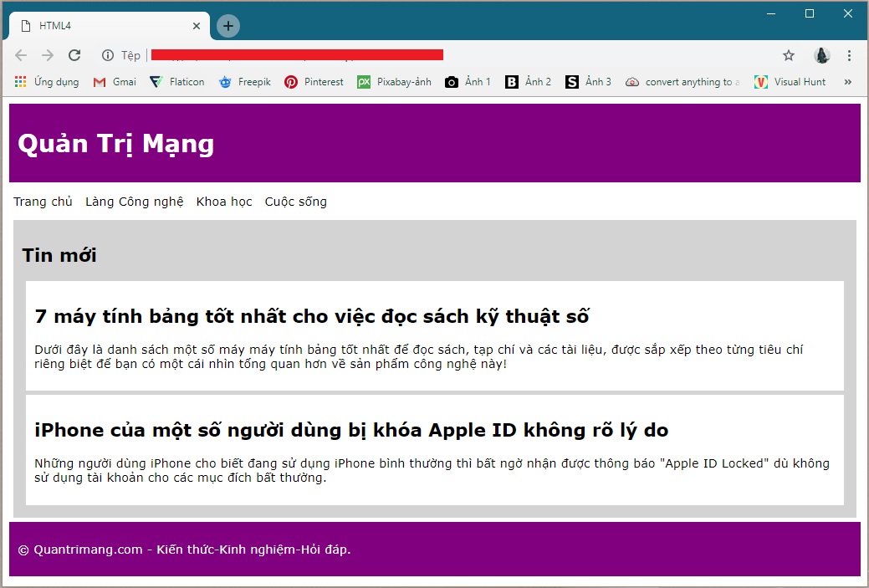Expand the hidden bookmarks with the » chevron
This screenshot has height=588, width=869.
pyautogui.click(x=846, y=81)
